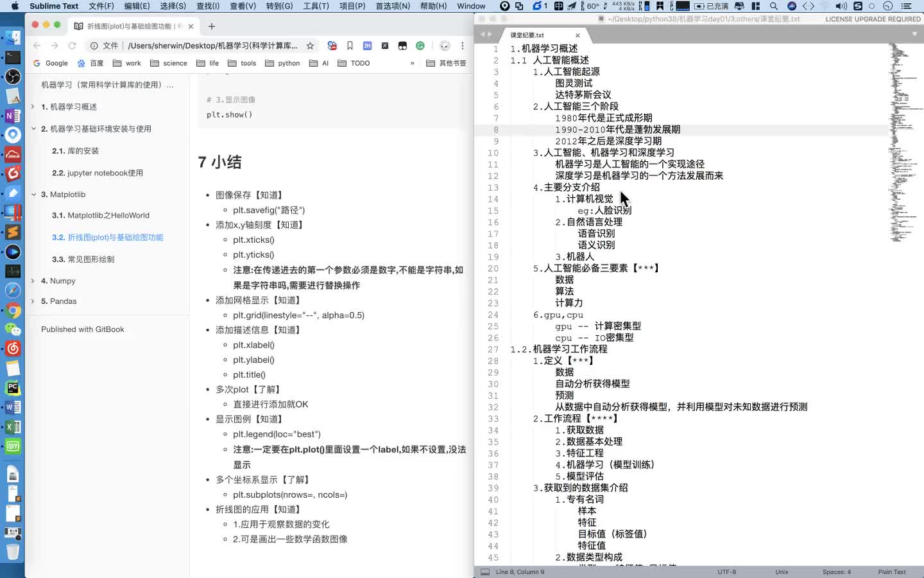Viewport: 924px width, 578px height.
Task: Open Sublime Text in the dock
Action: click(12, 232)
